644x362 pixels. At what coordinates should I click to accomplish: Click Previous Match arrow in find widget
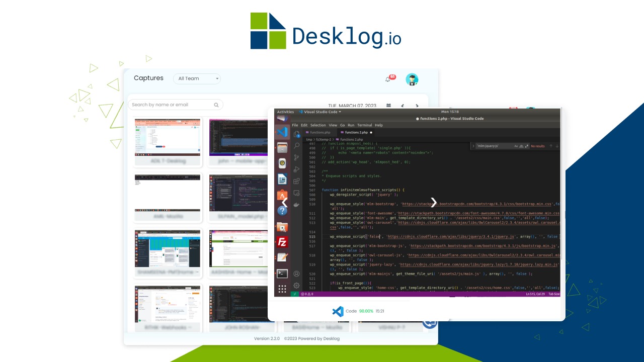point(551,146)
